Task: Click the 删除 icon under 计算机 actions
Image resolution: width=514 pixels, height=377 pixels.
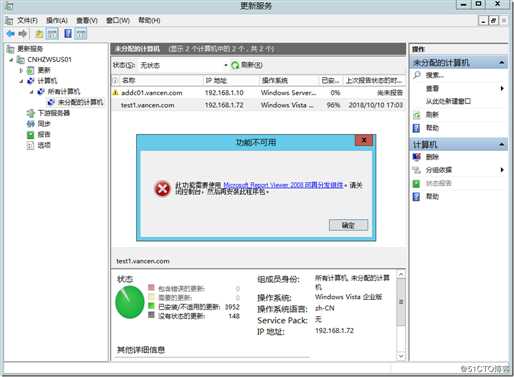Action: [x=417, y=157]
